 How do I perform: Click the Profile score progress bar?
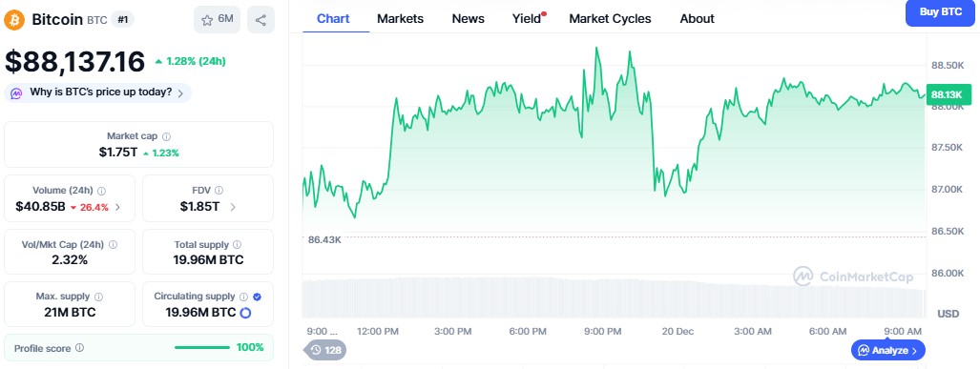pyautogui.click(x=202, y=348)
